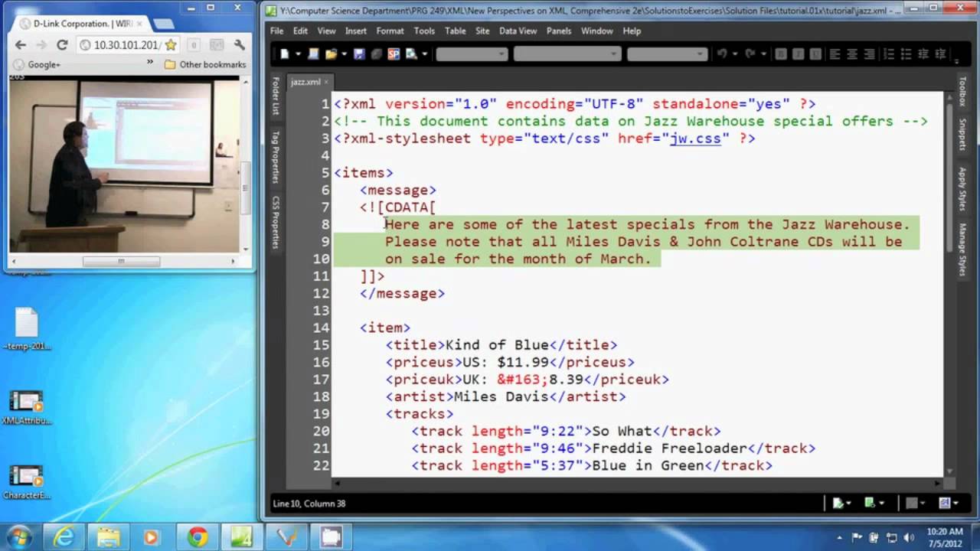Expand the Snippets side panel
The width and height of the screenshot is (980, 551).
tap(962, 135)
